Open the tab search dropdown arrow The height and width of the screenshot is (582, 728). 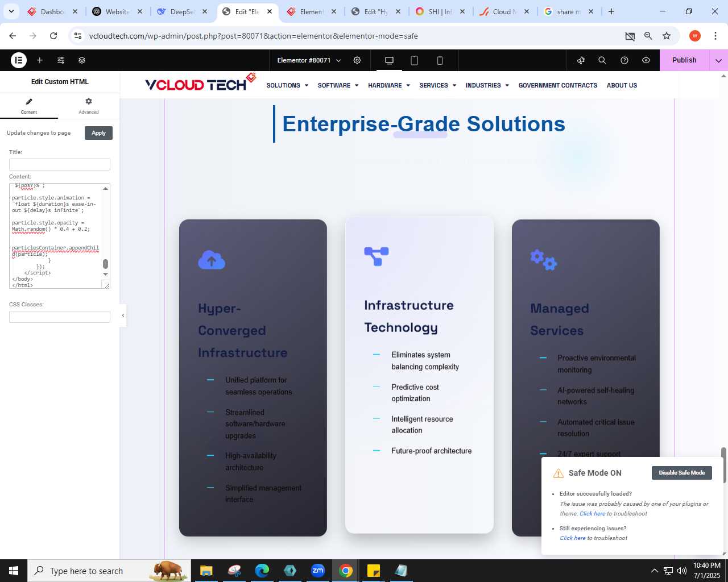click(11, 11)
